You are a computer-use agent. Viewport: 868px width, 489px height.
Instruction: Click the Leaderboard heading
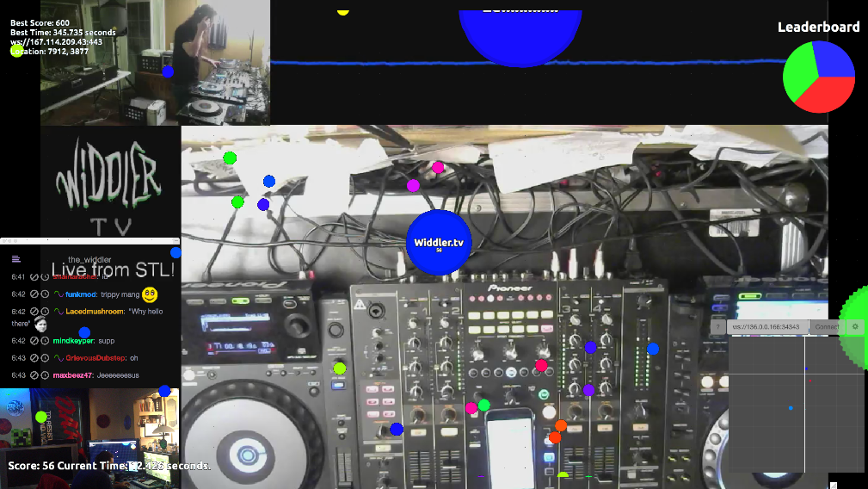[x=818, y=28]
